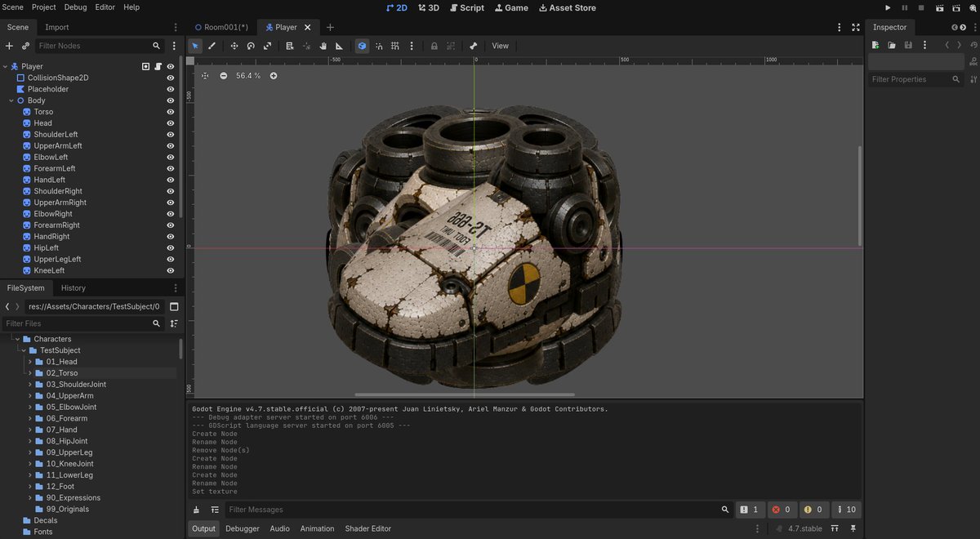Select the Rotate mode tool

[x=251, y=46]
